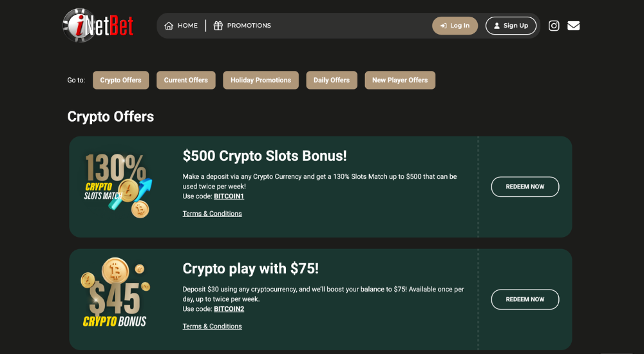Click the iNetBet logo

[98, 25]
